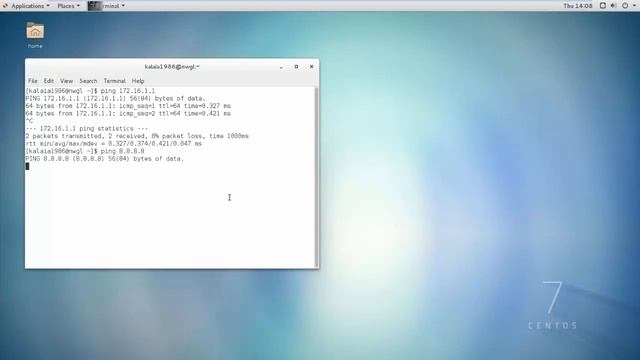Screen dimensions: 640x360
Task: Close the terminal window
Action: (311, 67)
